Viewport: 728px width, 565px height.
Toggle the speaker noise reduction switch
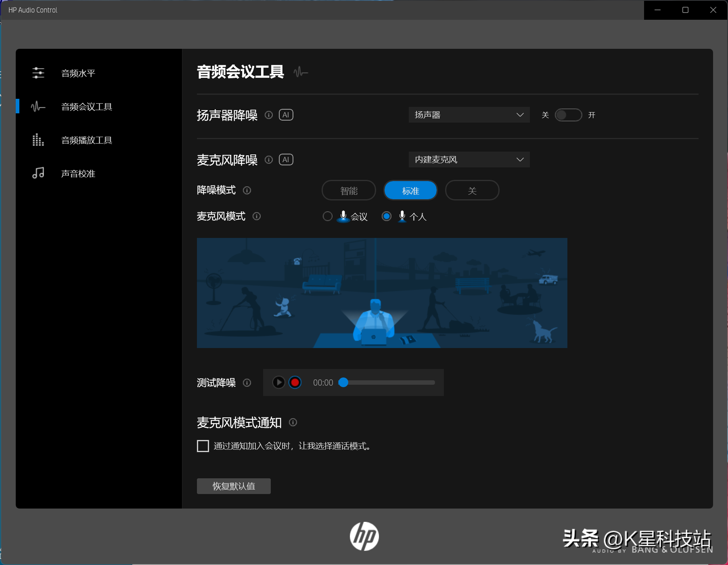(x=568, y=115)
